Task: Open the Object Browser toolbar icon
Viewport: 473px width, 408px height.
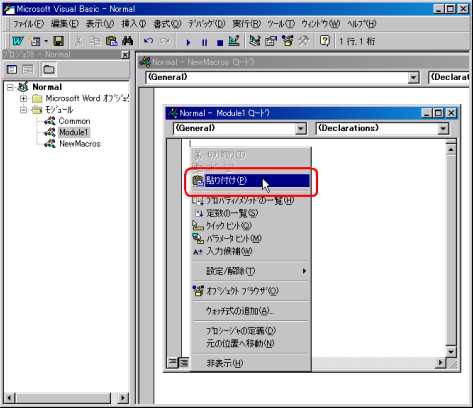Action: coord(287,41)
